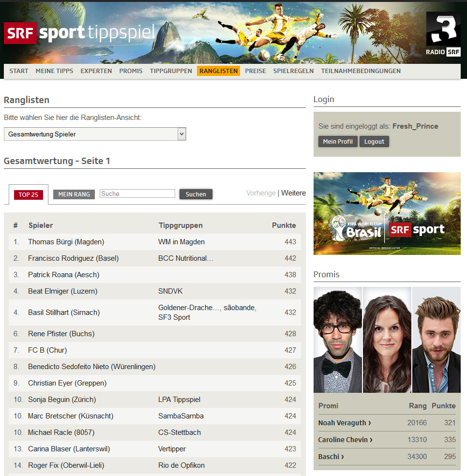Select player Marc Bretscher (Küsnacht)
467x476 pixels.
pyautogui.click(x=71, y=416)
